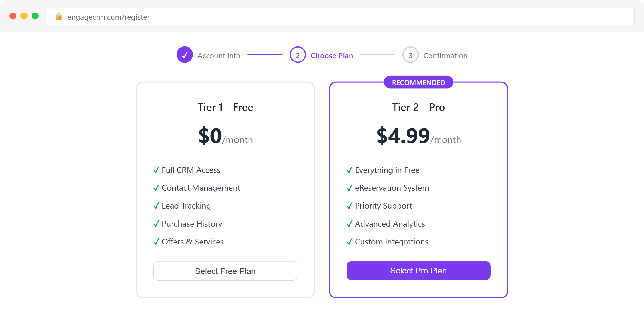644x317 pixels.
Task: Click the RECOMMENDED badge on Tier 2
Action: coord(418,82)
